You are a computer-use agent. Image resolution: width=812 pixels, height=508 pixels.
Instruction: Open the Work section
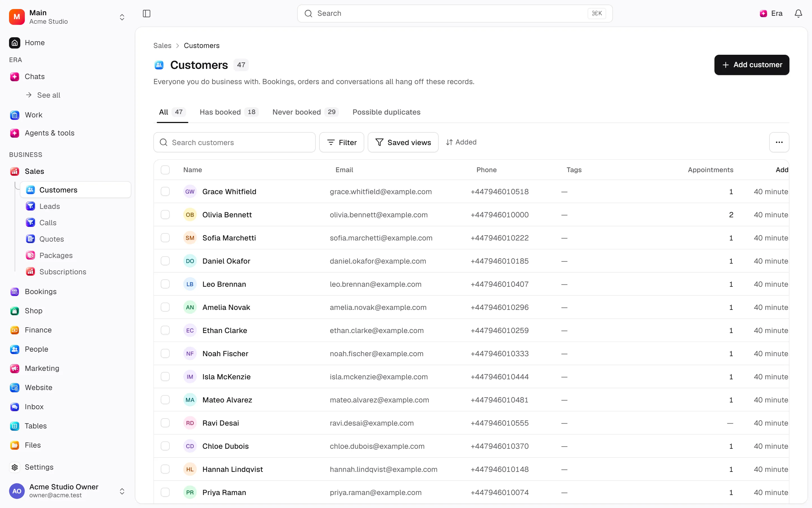(34, 115)
